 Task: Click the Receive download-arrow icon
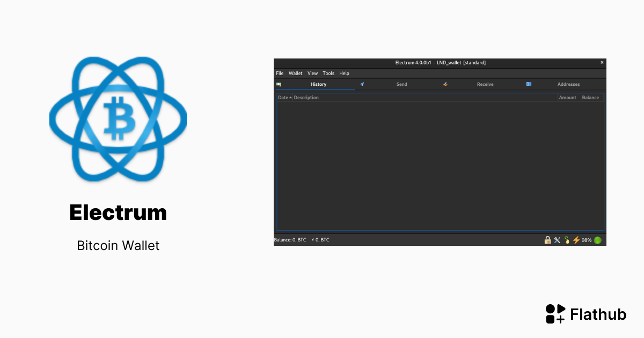(x=445, y=84)
